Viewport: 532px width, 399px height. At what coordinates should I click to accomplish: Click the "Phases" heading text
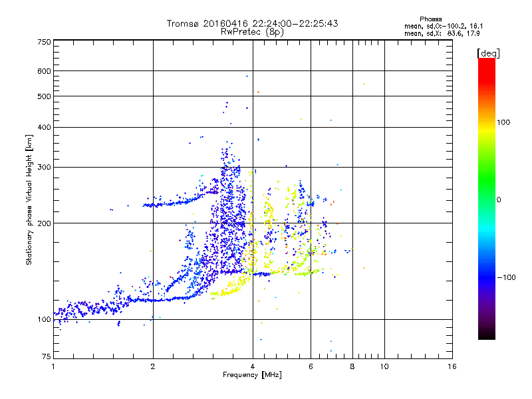click(430, 19)
